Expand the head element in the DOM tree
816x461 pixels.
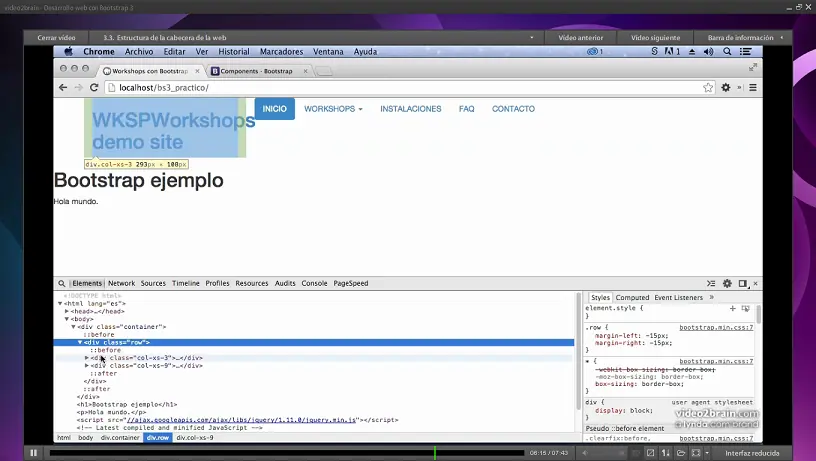pos(67,311)
